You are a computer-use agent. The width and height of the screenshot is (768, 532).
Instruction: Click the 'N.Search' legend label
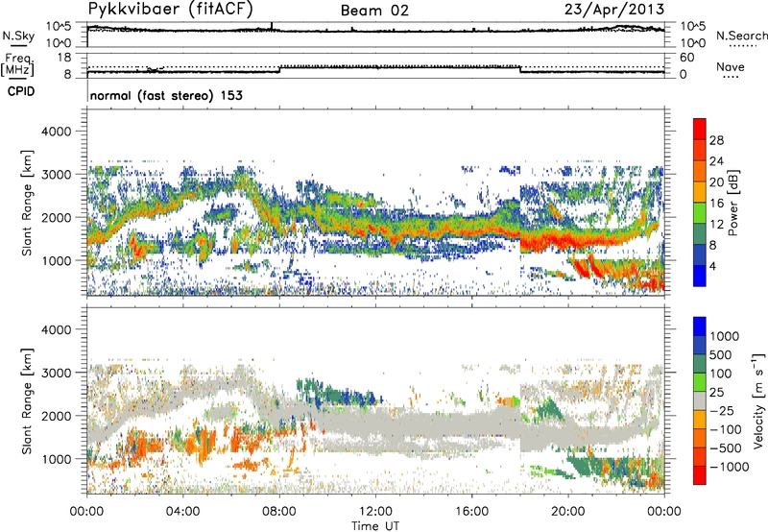741,36
